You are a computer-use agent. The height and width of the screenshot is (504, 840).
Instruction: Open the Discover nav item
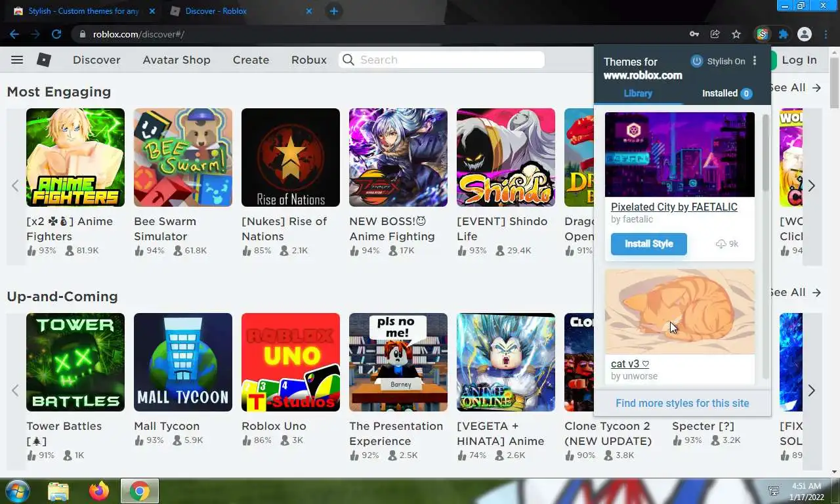tap(96, 60)
